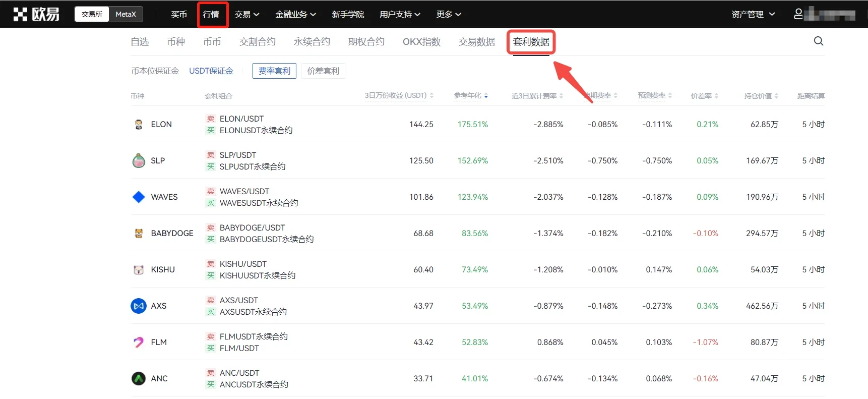
Task: Click the ELON coin icon
Action: (x=139, y=125)
